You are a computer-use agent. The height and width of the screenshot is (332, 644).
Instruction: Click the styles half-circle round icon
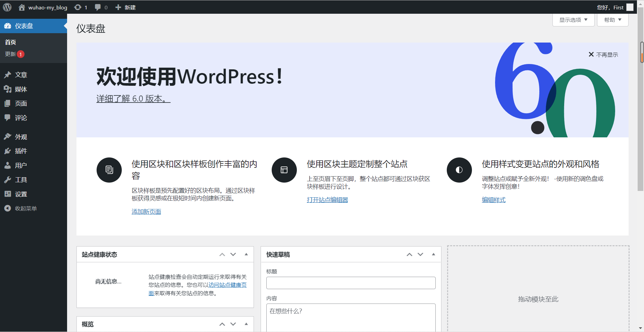pos(459,170)
